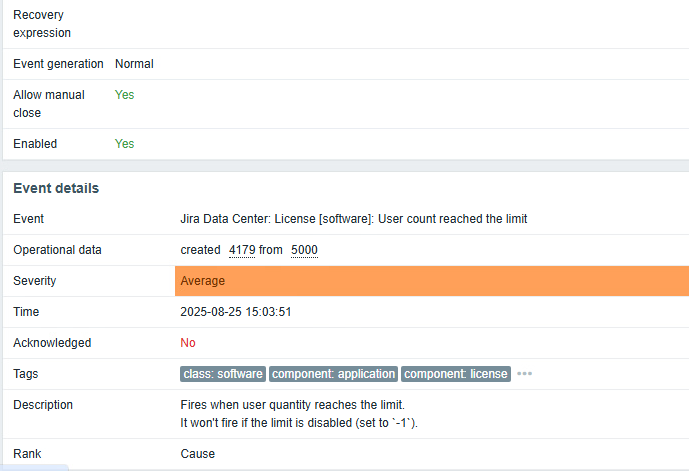Click the 'Cause' rank value
Image resolution: width=689 pixels, height=471 pixels.
click(x=197, y=454)
